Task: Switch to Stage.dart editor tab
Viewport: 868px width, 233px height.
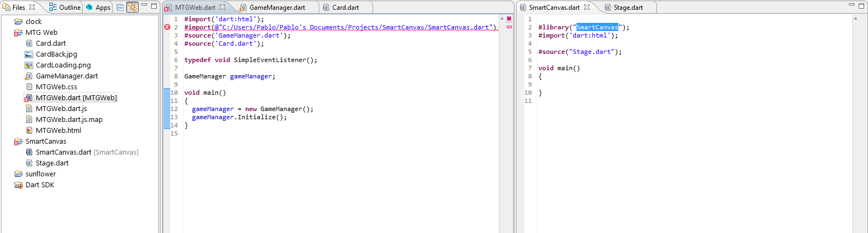Action: [x=628, y=7]
